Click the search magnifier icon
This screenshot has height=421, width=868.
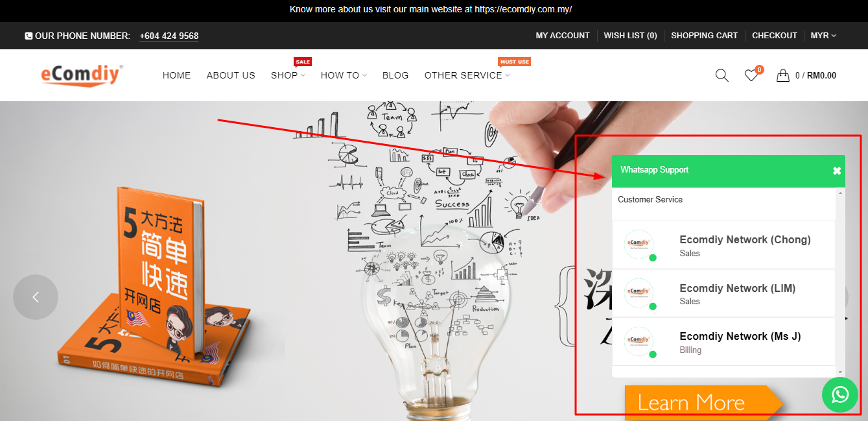(x=721, y=75)
